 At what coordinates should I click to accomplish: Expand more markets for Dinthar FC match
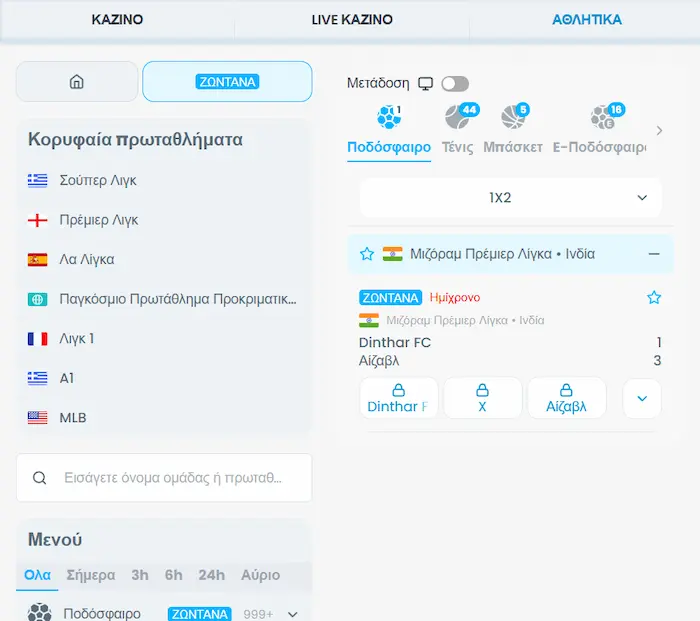pyautogui.click(x=642, y=398)
